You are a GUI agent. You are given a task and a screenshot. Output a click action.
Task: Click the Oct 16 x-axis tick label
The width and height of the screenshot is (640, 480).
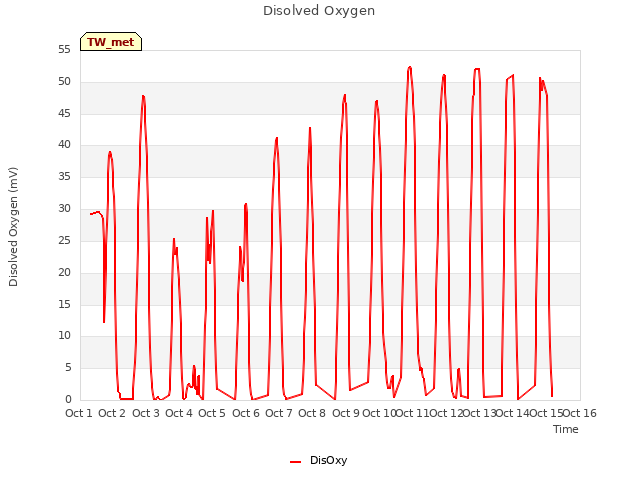coord(580,413)
